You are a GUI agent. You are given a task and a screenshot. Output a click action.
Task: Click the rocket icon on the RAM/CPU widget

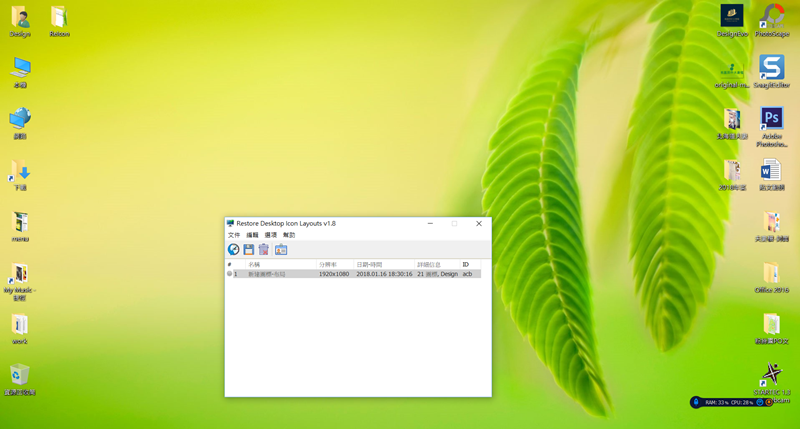(696, 402)
